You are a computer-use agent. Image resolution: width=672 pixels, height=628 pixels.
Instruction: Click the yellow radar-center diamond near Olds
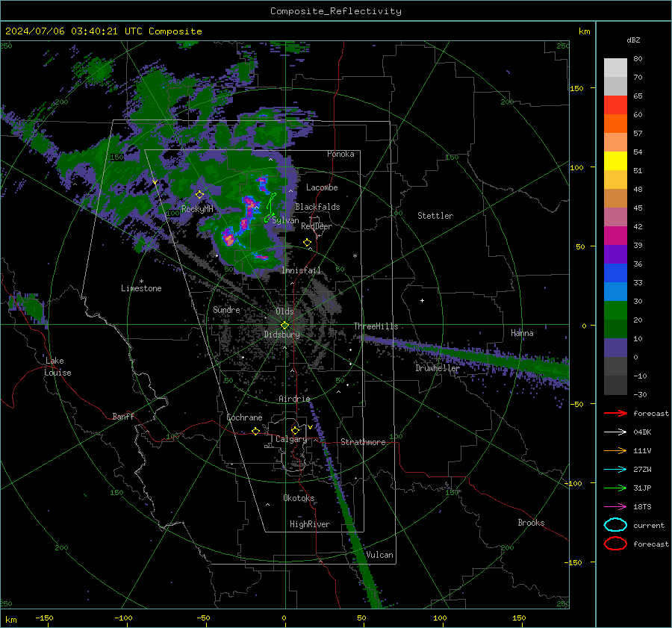point(284,326)
